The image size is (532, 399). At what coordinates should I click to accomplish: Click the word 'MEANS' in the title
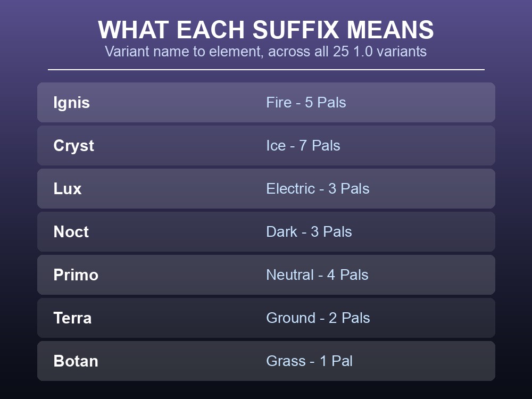pyautogui.click(x=390, y=30)
